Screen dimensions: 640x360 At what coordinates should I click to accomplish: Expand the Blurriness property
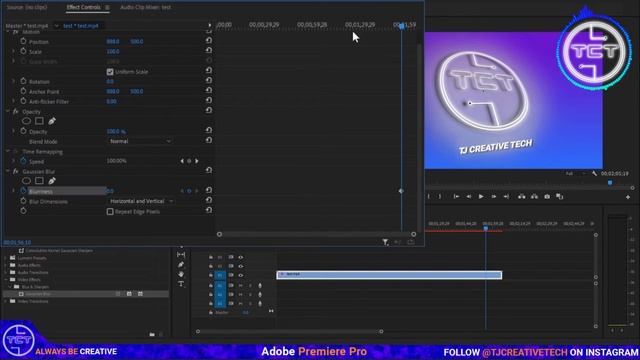(x=13, y=191)
